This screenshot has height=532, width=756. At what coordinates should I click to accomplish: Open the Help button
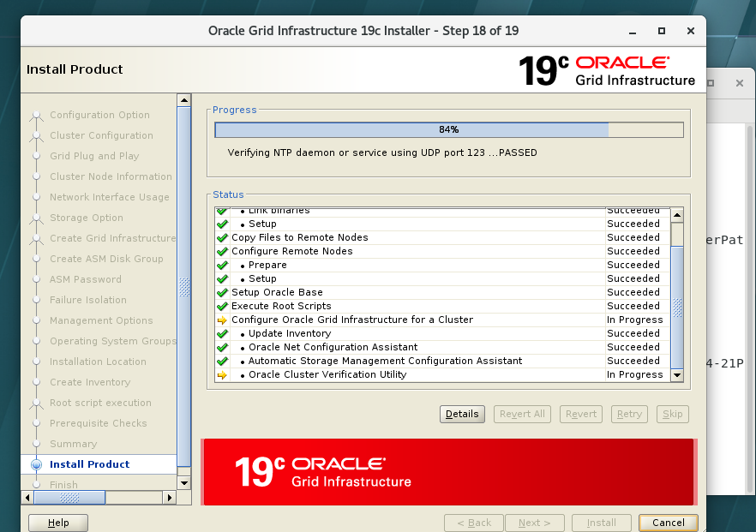coord(58,523)
